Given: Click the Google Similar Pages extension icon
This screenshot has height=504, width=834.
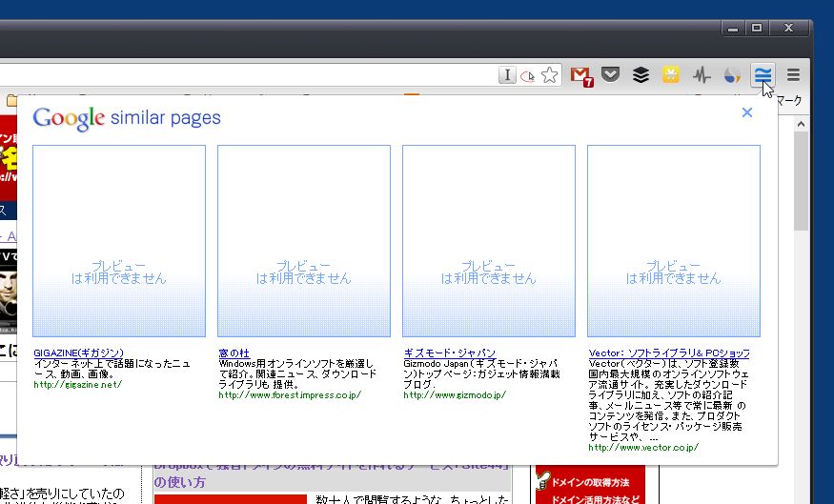Looking at the screenshot, I should click(x=763, y=75).
